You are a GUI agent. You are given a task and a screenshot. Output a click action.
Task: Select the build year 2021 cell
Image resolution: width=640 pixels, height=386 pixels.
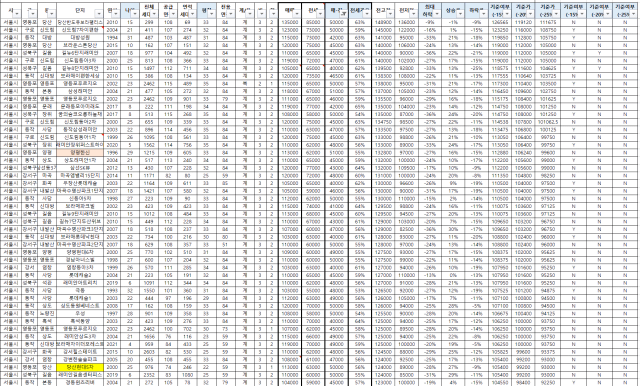coord(112,344)
